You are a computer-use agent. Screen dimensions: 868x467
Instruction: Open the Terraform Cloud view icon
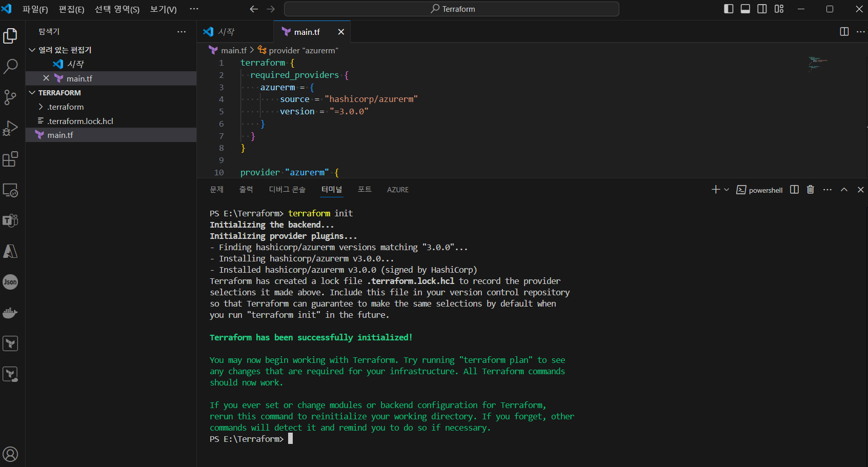(x=10, y=374)
